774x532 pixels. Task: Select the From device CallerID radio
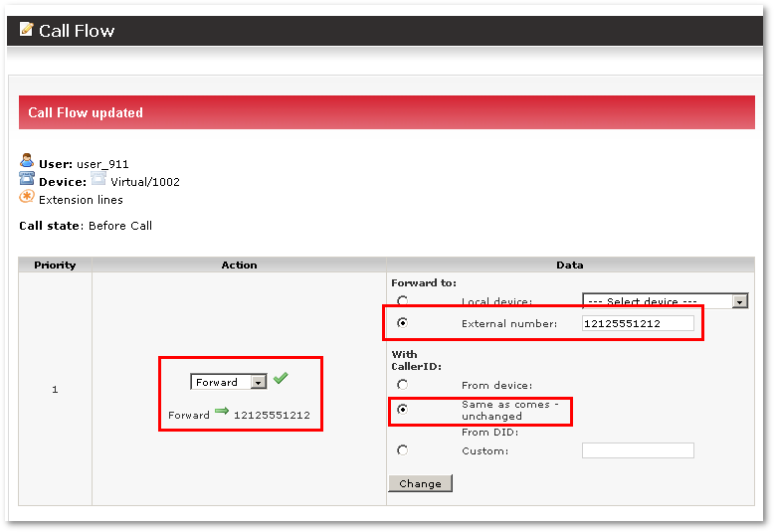(x=402, y=384)
